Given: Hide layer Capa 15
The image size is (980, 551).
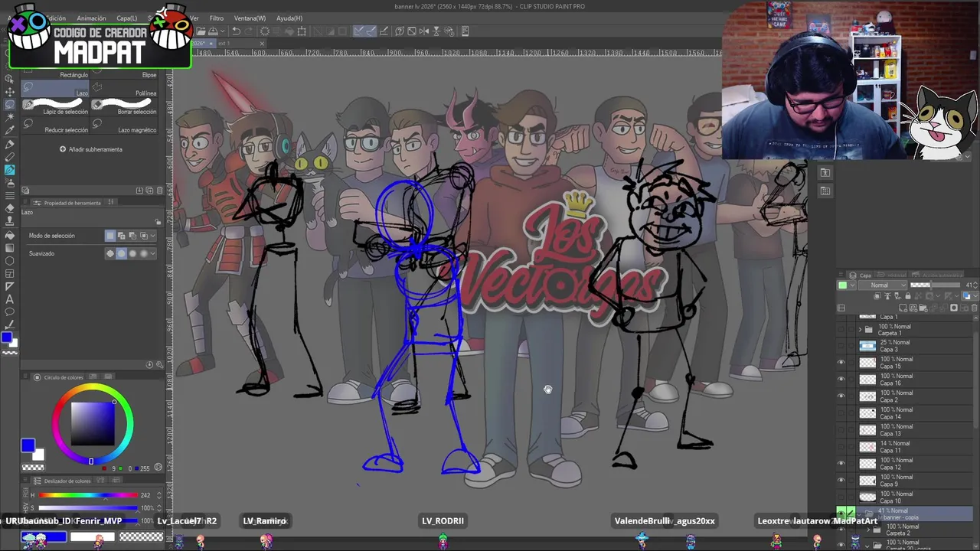Looking at the screenshot, I should [841, 363].
